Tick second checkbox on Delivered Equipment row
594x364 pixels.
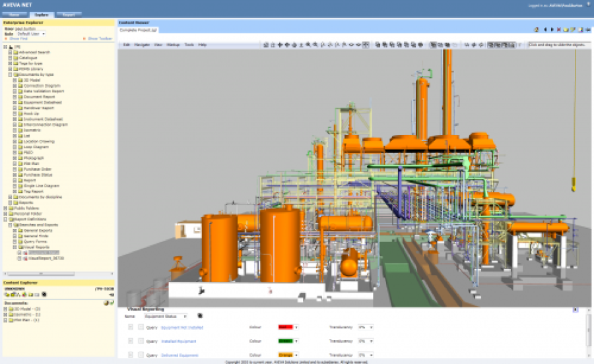[141, 355]
